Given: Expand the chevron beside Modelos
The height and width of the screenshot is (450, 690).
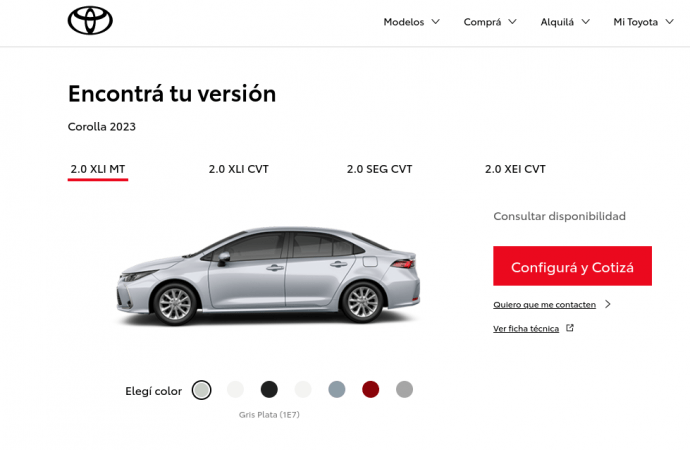Looking at the screenshot, I should 435,22.
